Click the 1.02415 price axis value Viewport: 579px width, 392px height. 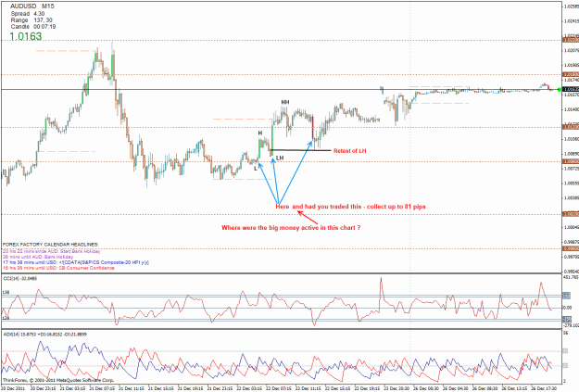(572, 21)
